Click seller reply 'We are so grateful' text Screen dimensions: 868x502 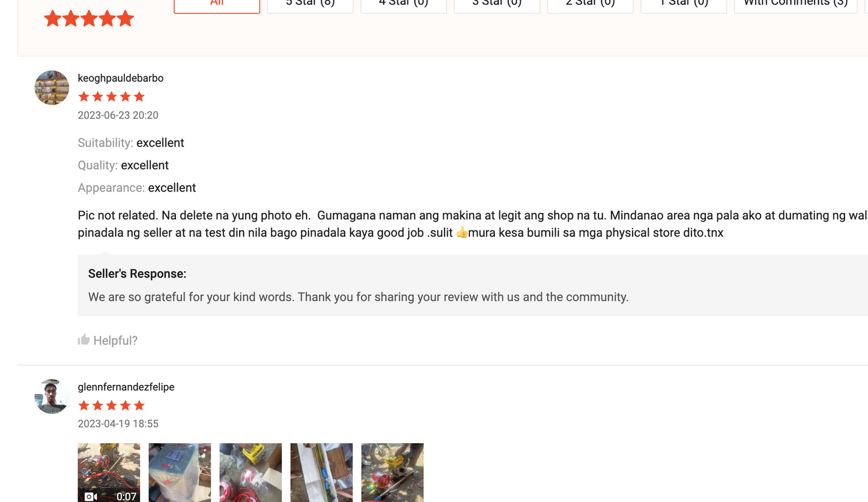point(359,297)
